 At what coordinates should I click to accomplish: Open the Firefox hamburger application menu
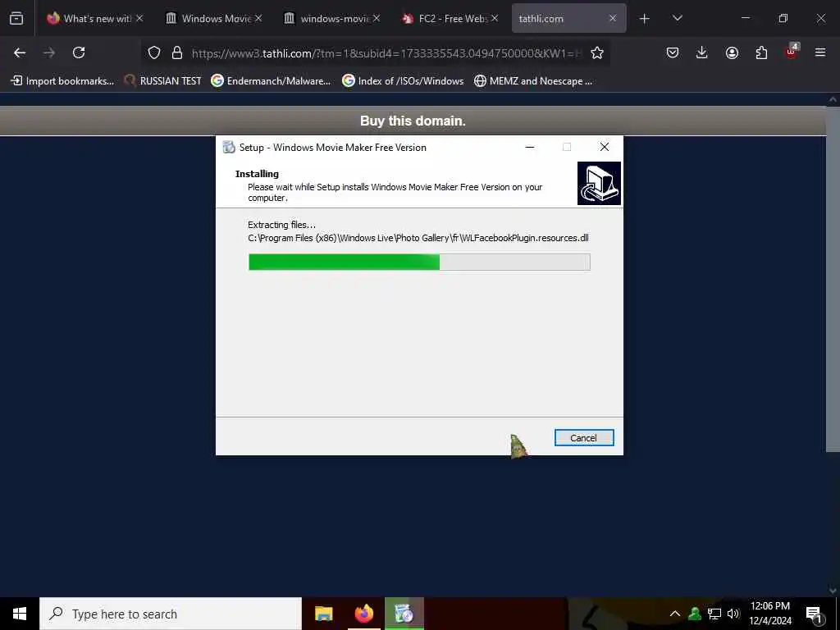820,52
